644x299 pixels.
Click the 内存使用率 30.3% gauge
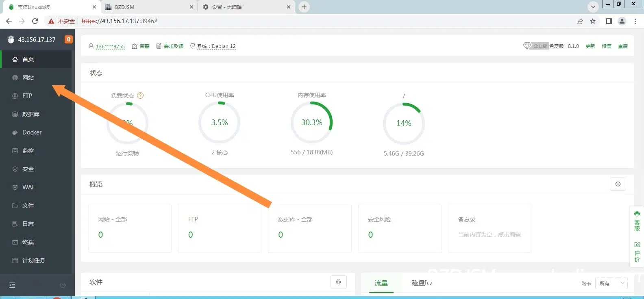click(x=312, y=122)
